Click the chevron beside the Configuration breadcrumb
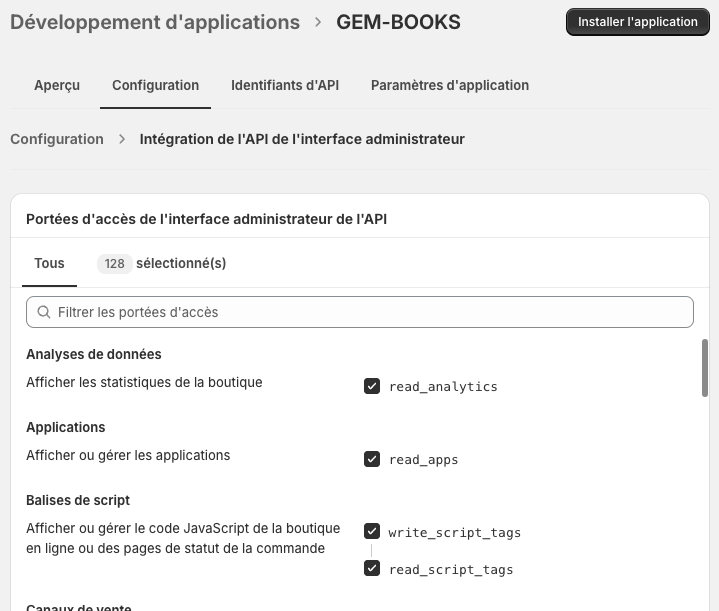 point(122,139)
